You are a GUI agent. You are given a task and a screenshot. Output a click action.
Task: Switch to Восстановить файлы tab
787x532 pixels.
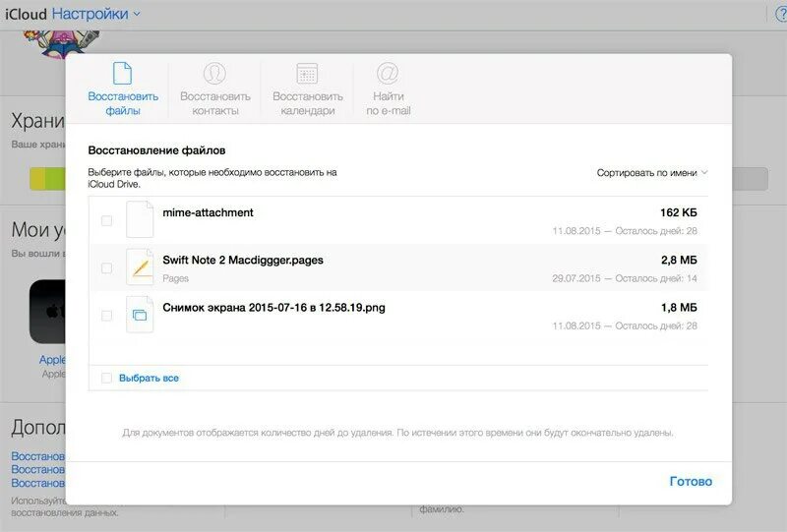coord(122,89)
